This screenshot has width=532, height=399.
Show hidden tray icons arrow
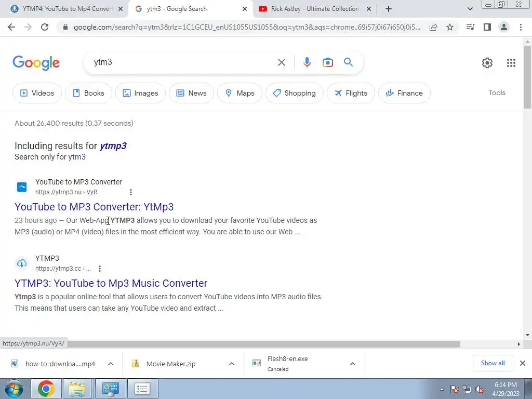coord(442,390)
